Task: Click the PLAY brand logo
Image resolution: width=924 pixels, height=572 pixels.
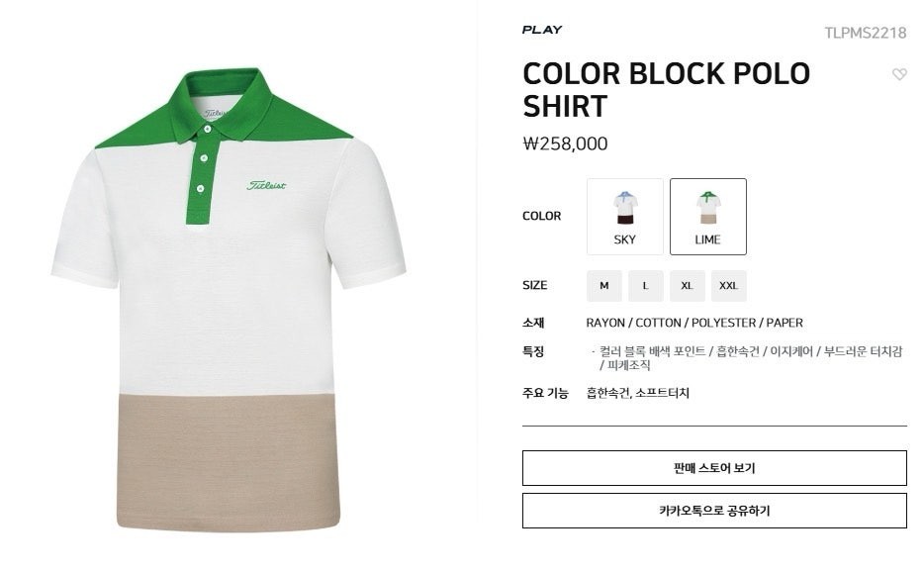Action: [541, 30]
